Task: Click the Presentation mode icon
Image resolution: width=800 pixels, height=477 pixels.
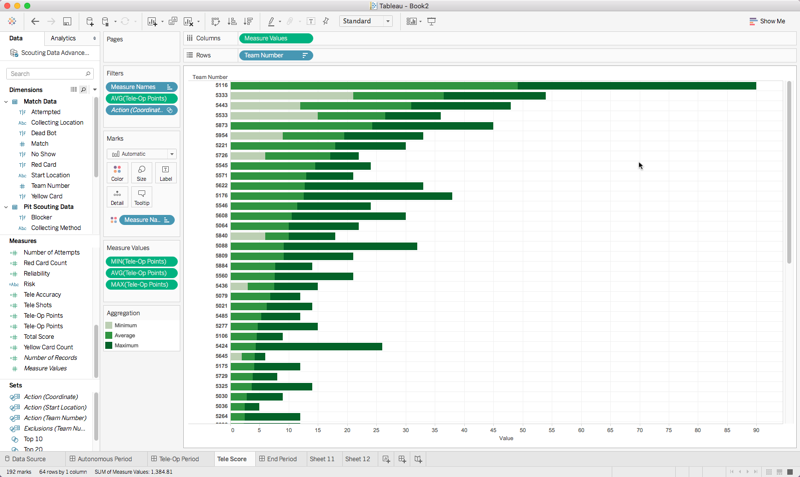Action: pyautogui.click(x=432, y=21)
